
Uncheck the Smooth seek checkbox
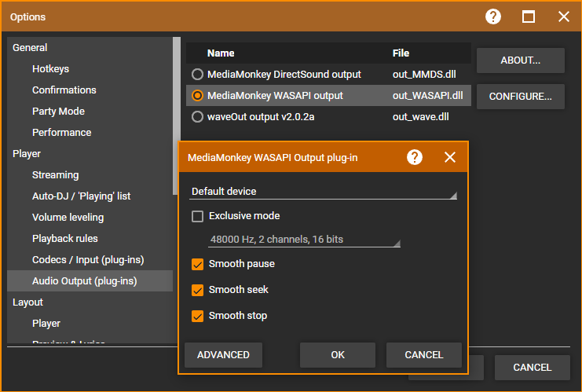pyautogui.click(x=197, y=290)
